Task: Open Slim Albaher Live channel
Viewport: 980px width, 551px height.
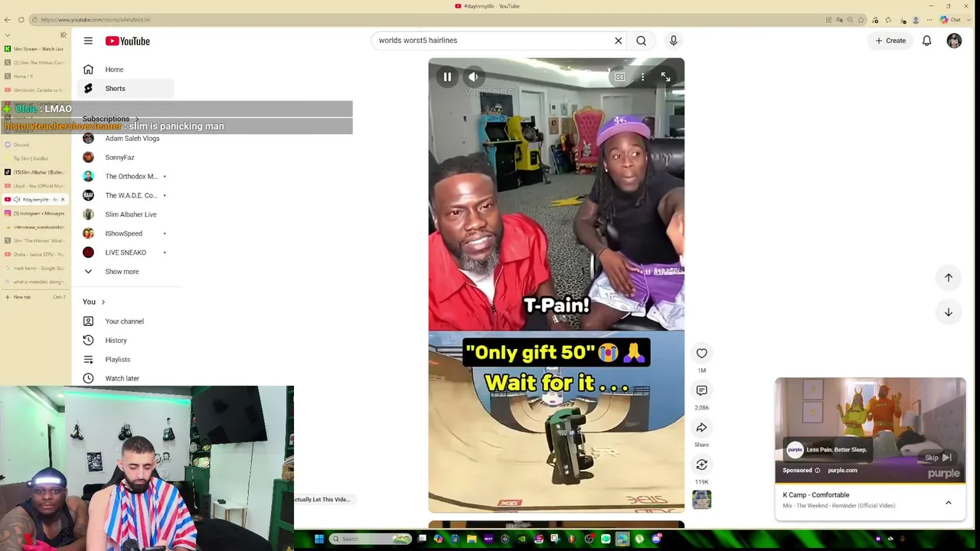Action: pos(126,214)
